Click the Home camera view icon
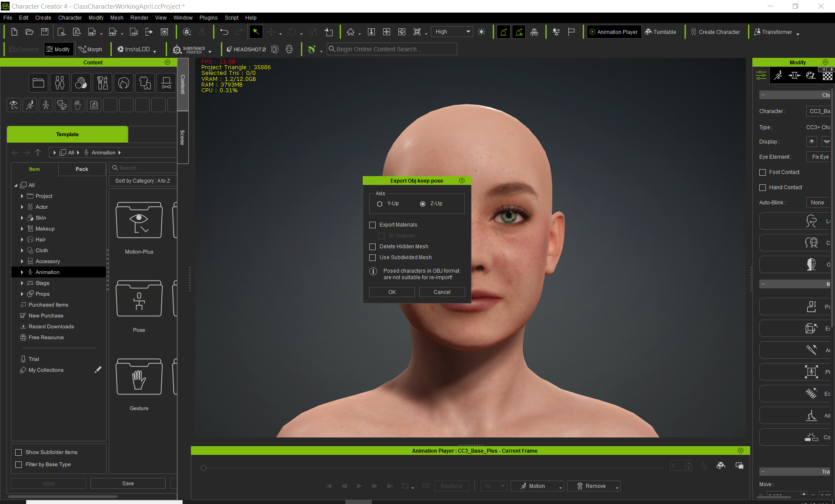835x504 pixels. pyautogui.click(x=351, y=32)
